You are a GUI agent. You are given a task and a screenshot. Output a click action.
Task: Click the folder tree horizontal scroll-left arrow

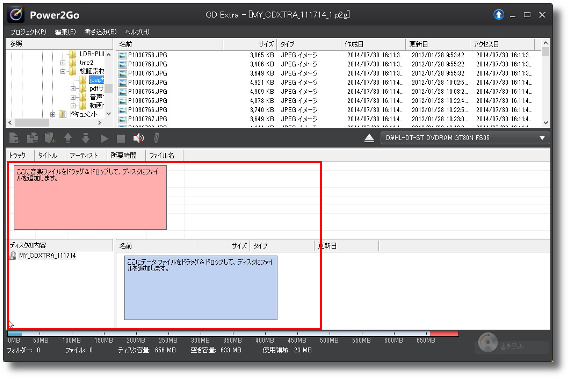point(10,123)
